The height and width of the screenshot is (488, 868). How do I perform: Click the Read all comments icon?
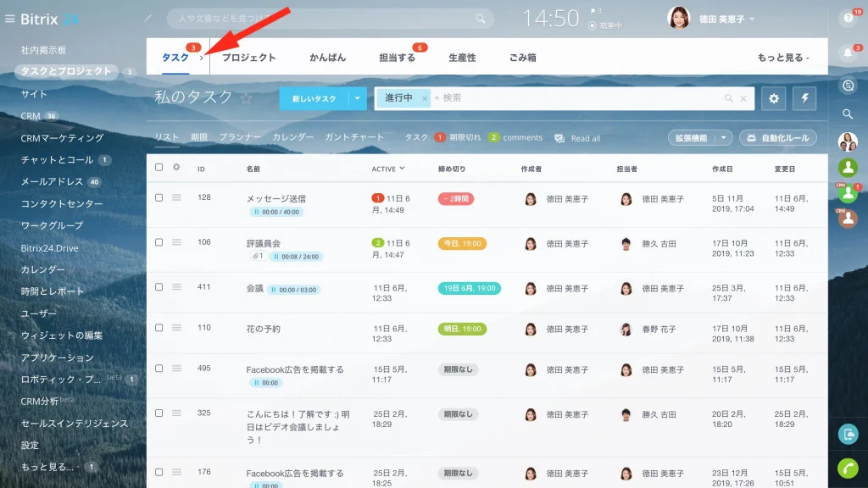pos(559,138)
